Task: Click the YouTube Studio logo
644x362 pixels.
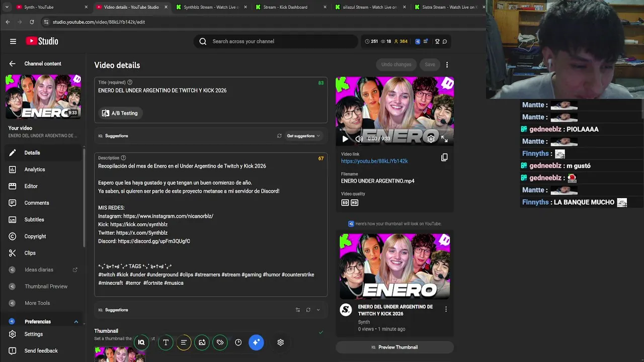Action: [42, 41]
